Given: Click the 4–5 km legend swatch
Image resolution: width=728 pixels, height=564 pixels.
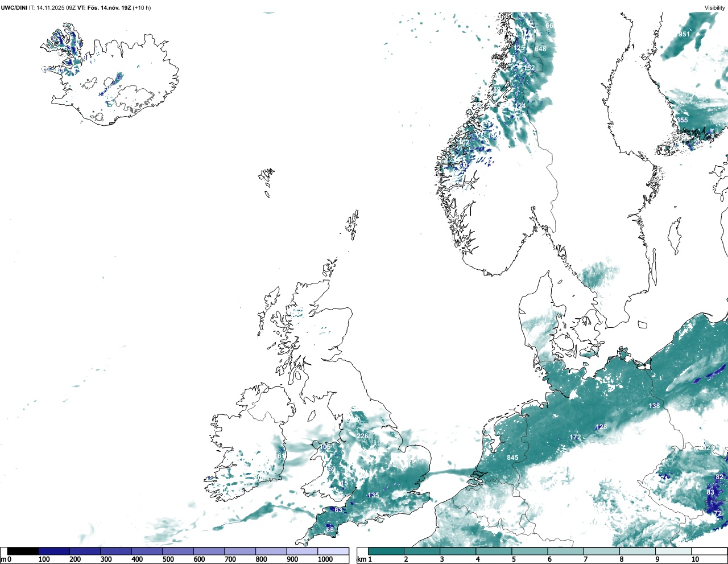Looking at the screenshot, I should click(x=494, y=551).
